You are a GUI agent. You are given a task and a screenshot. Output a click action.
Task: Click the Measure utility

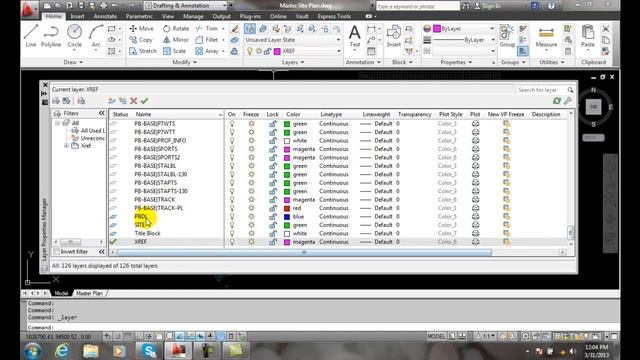click(546, 36)
